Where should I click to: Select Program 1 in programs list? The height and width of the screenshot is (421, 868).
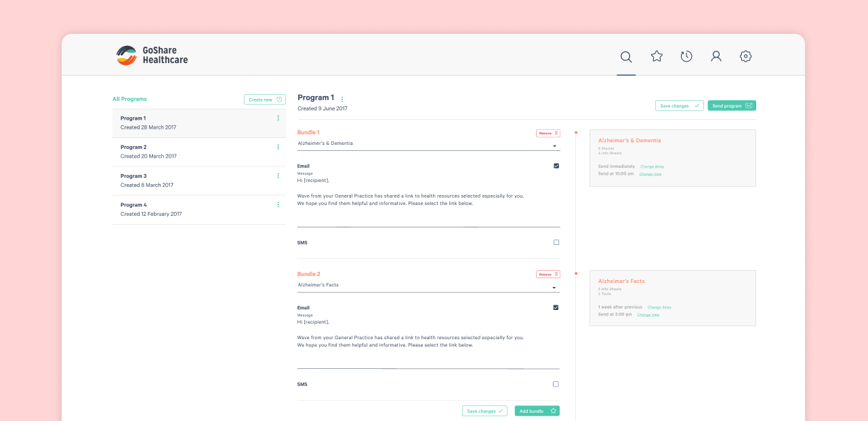tap(199, 123)
